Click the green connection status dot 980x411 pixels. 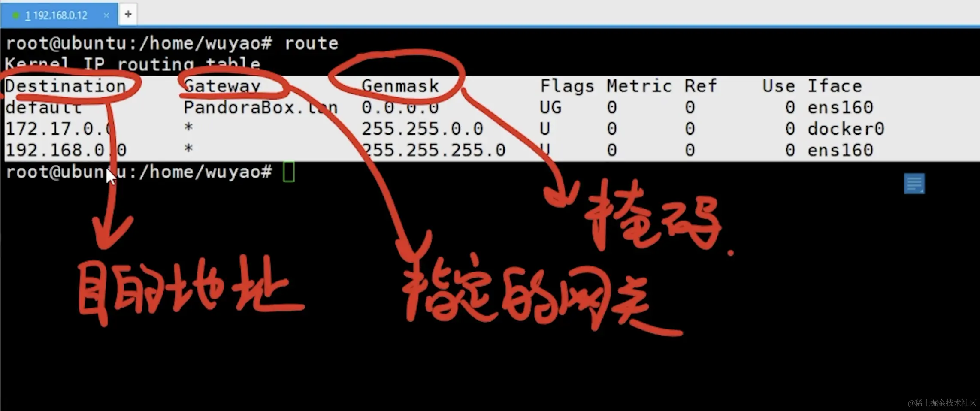[x=16, y=15]
